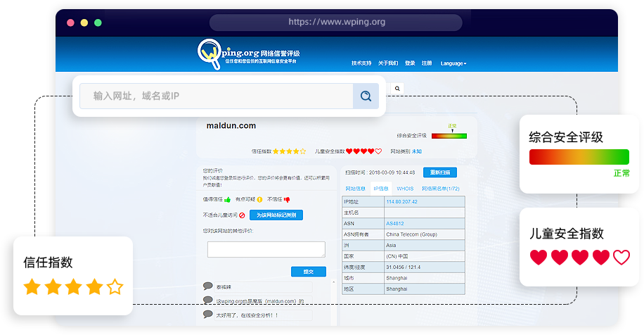
Task: Click the red prohibited icon next to 不适合儿童访问
Action: 242,215
